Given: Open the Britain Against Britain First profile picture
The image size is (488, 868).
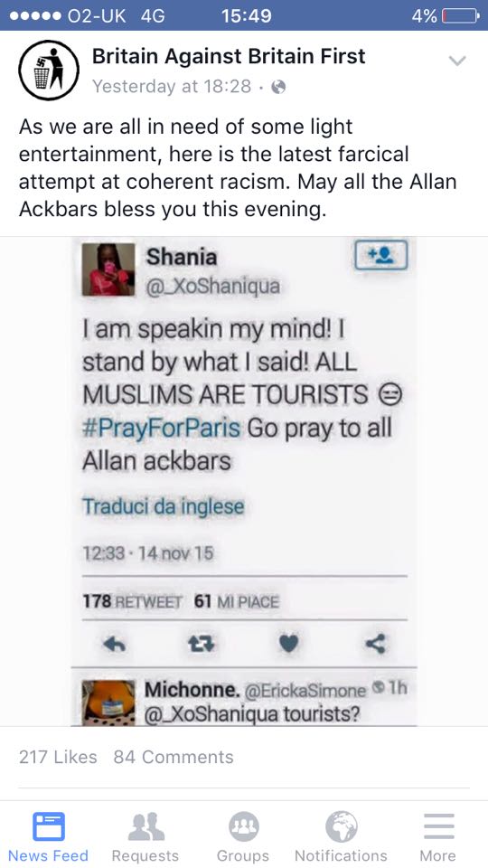Looking at the screenshot, I should (49, 70).
